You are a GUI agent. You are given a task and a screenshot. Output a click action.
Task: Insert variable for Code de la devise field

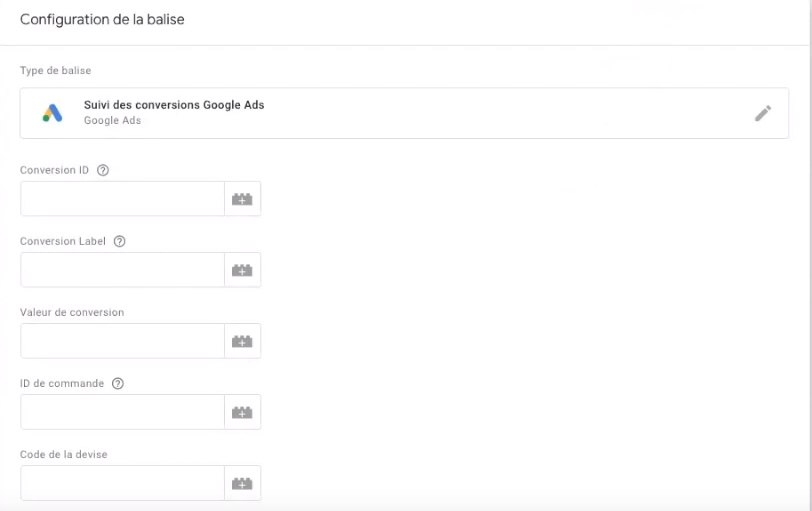[242, 483]
